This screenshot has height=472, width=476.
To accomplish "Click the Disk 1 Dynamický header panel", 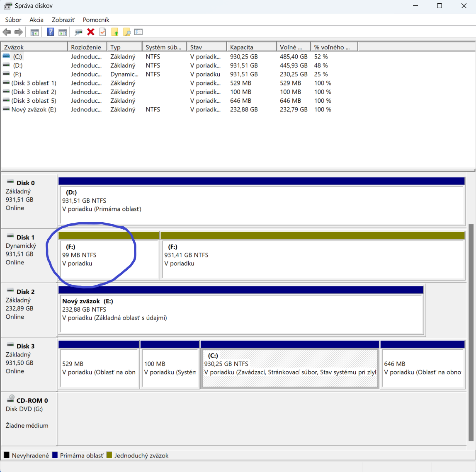I will pos(29,255).
